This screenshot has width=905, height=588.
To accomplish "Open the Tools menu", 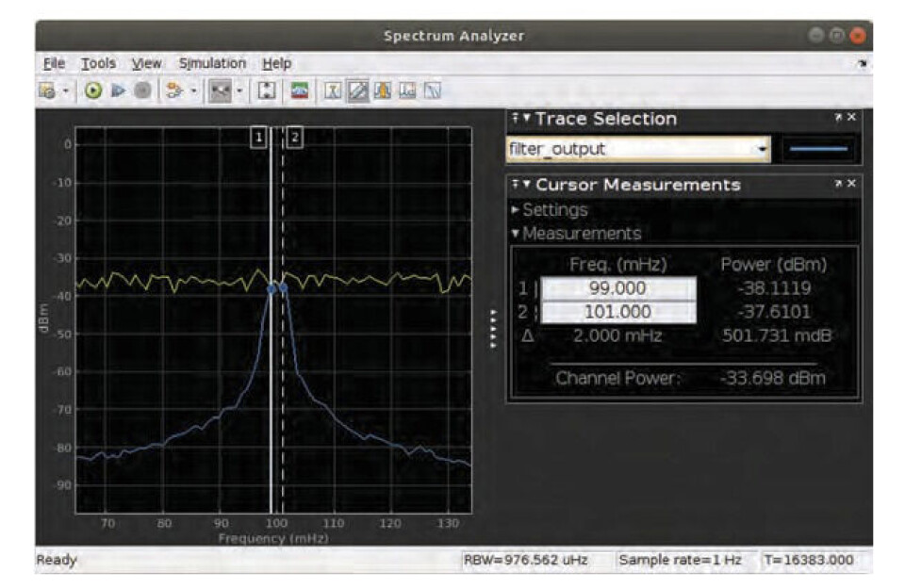I will pyautogui.click(x=98, y=63).
